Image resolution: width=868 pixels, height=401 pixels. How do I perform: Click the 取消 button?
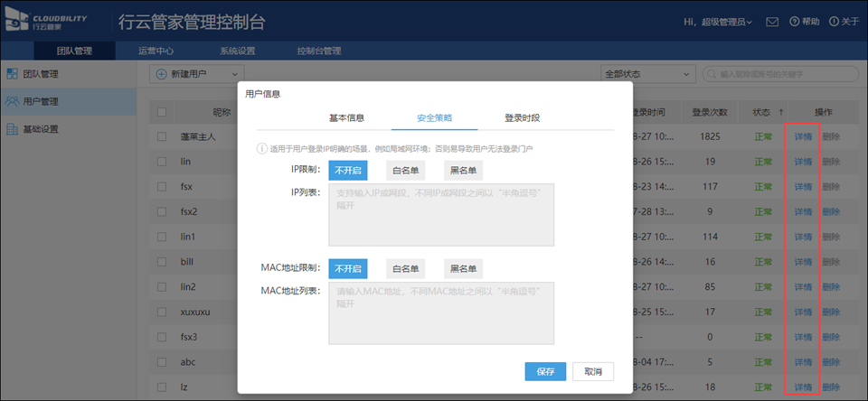point(593,371)
